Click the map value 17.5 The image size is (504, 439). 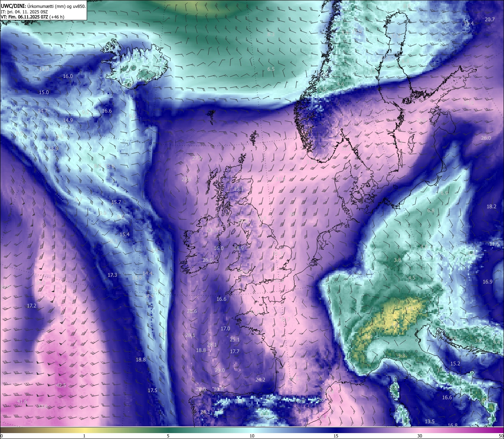[152, 391]
